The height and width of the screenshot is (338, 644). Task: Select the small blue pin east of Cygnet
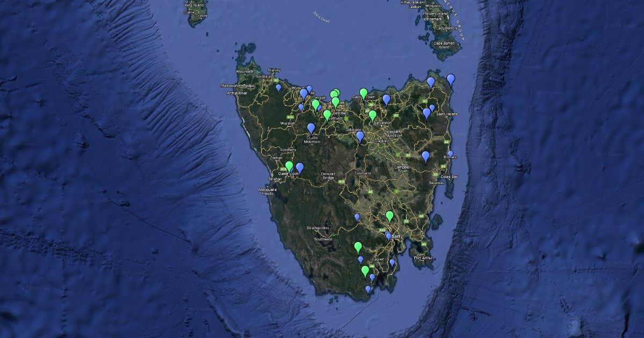pyautogui.click(x=392, y=262)
